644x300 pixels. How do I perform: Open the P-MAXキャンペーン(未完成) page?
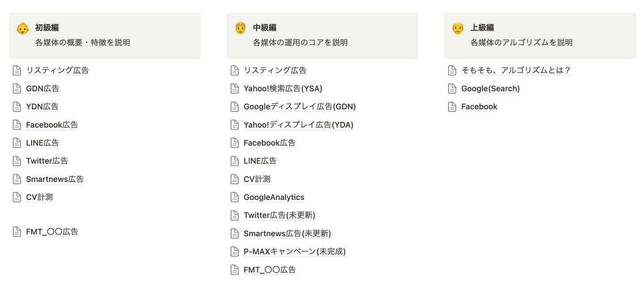[x=294, y=251]
